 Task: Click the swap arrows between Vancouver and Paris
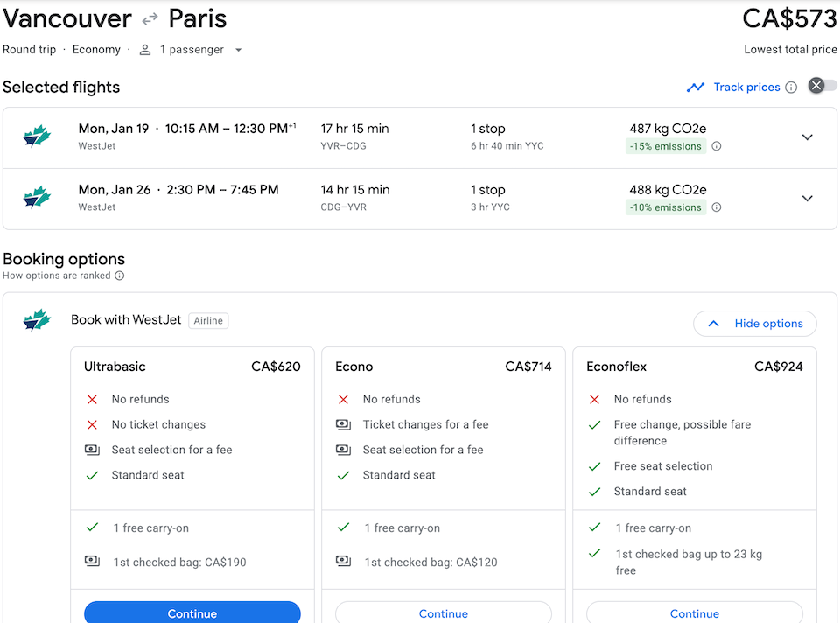coord(150,18)
